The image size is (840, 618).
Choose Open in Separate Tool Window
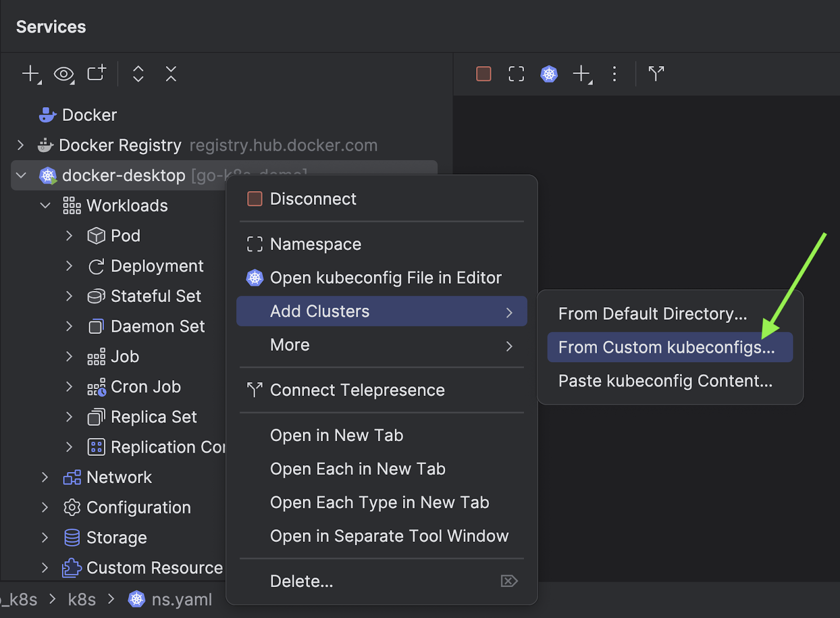(382, 536)
